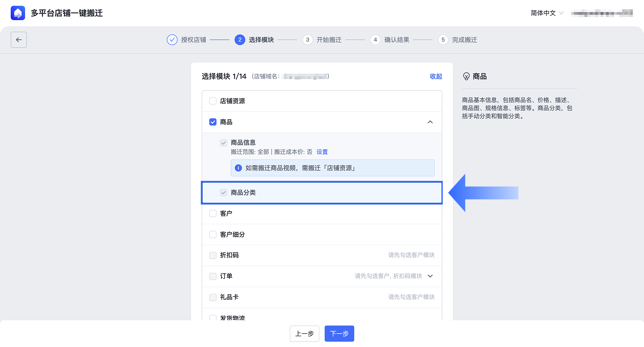Click the blurred account name at top right
Image resolution: width=644 pixels, height=347 pixels.
click(x=602, y=13)
